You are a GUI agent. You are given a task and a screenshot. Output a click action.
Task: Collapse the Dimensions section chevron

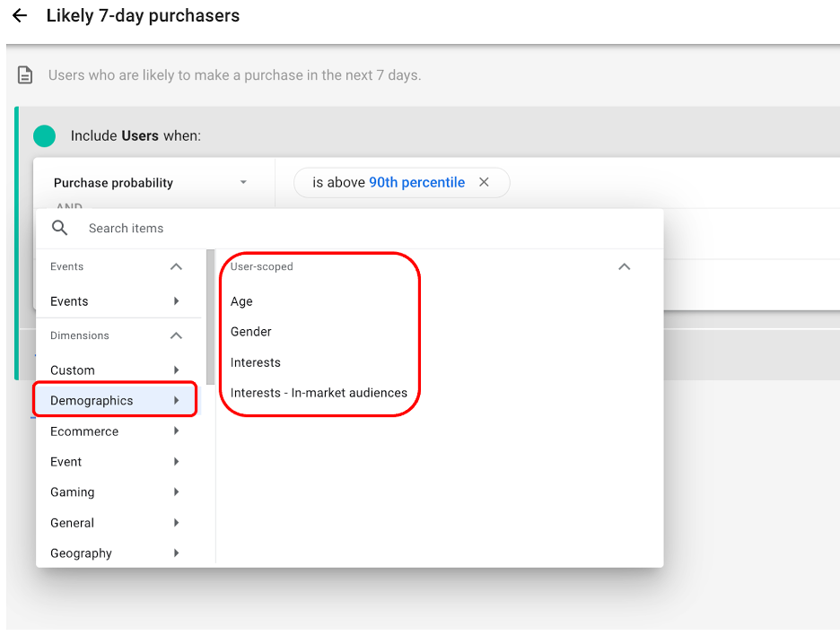[x=176, y=335]
